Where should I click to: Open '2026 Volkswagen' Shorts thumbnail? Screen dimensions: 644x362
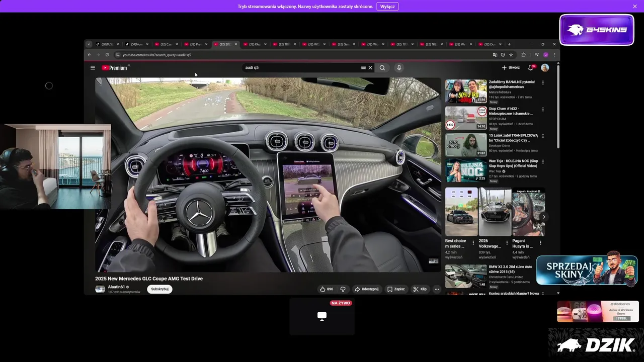pyautogui.click(x=495, y=212)
